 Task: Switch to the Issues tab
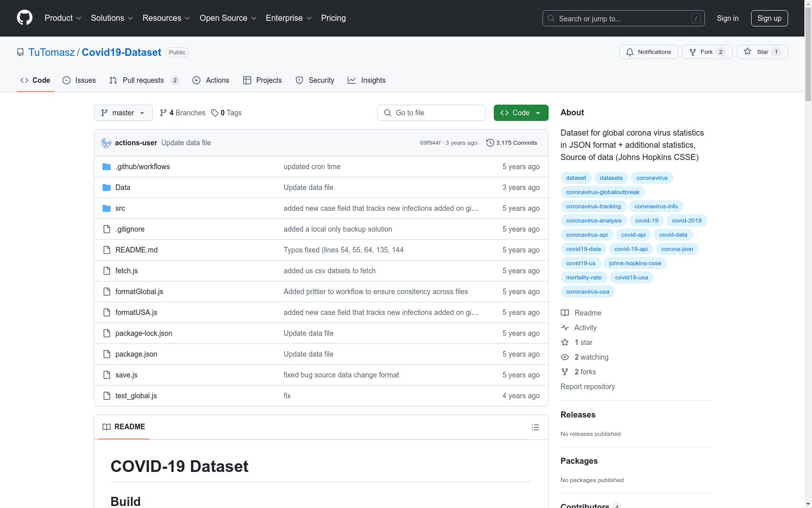79,80
